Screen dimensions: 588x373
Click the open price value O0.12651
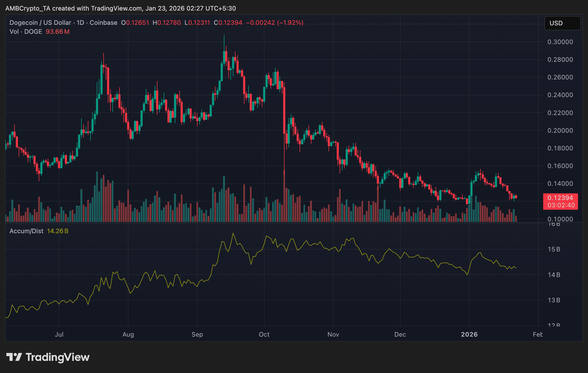point(135,23)
